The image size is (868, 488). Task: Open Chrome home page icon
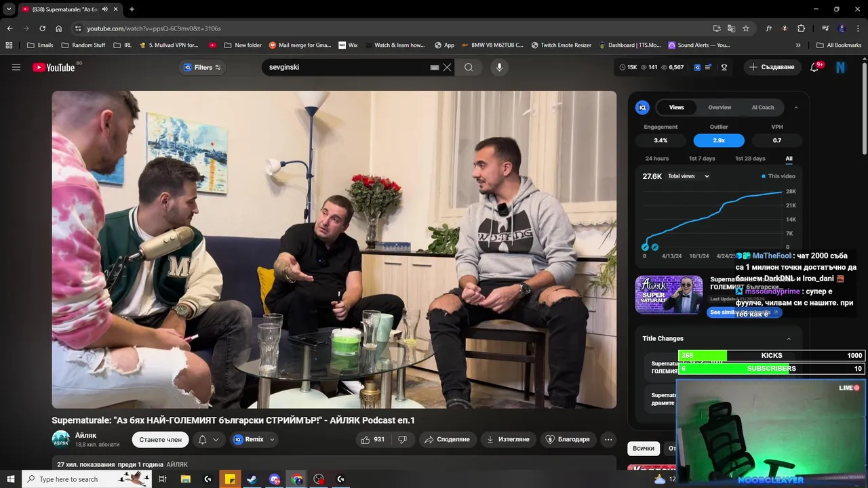click(x=58, y=28)
